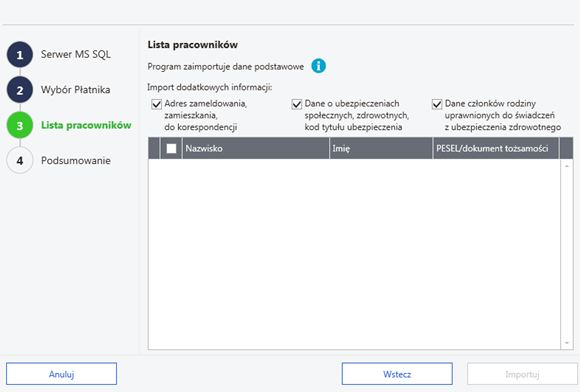Viewport: 580px width, 392px height.
Task: Open the Podsumowanie step label
Action: pos(76,160)
